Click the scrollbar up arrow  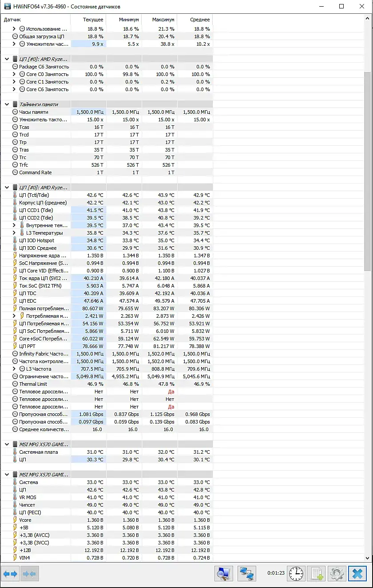tap(368, 19)
